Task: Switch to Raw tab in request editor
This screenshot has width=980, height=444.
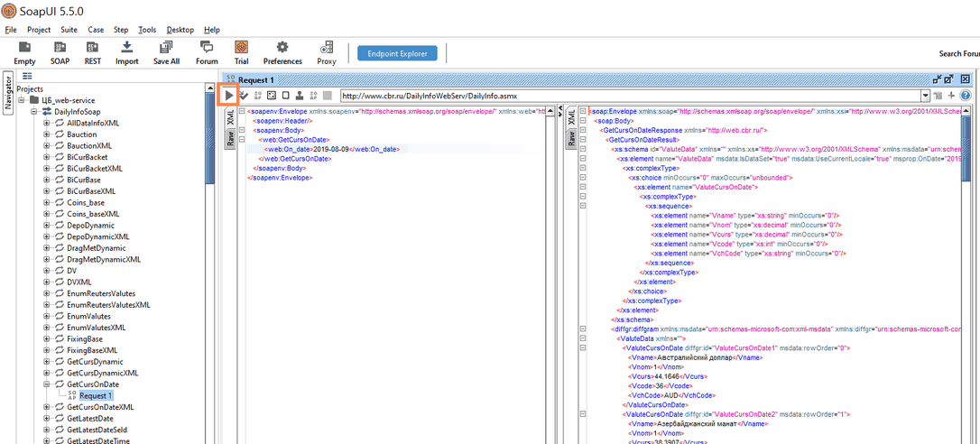Action: click(x=230, y=138)
